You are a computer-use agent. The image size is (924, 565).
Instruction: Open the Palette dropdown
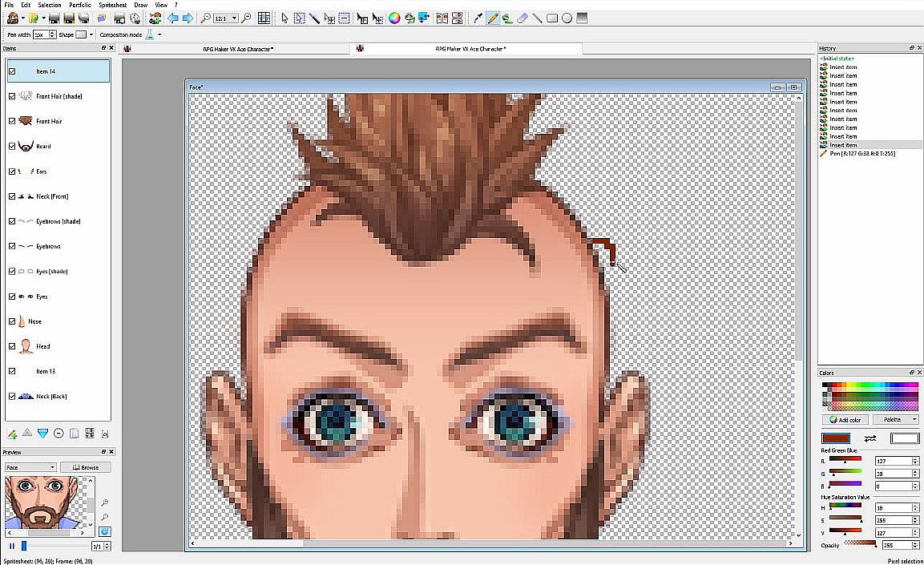896,419
